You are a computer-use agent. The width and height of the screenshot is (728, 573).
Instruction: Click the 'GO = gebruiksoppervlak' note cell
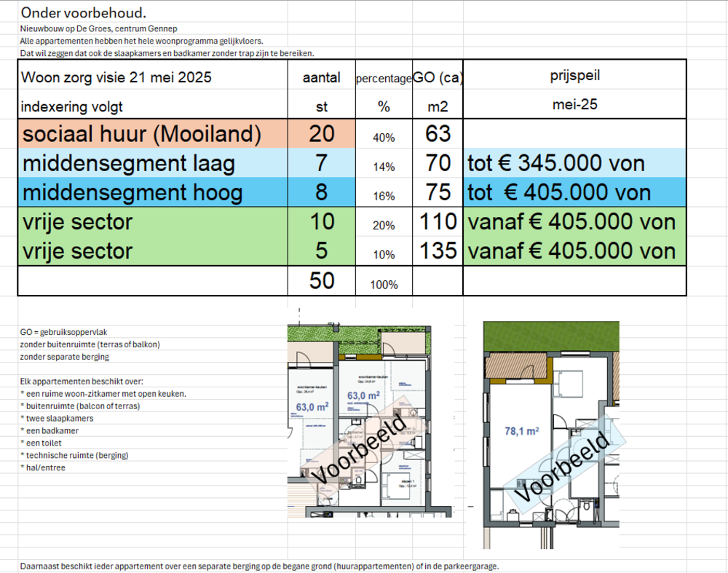64,331
